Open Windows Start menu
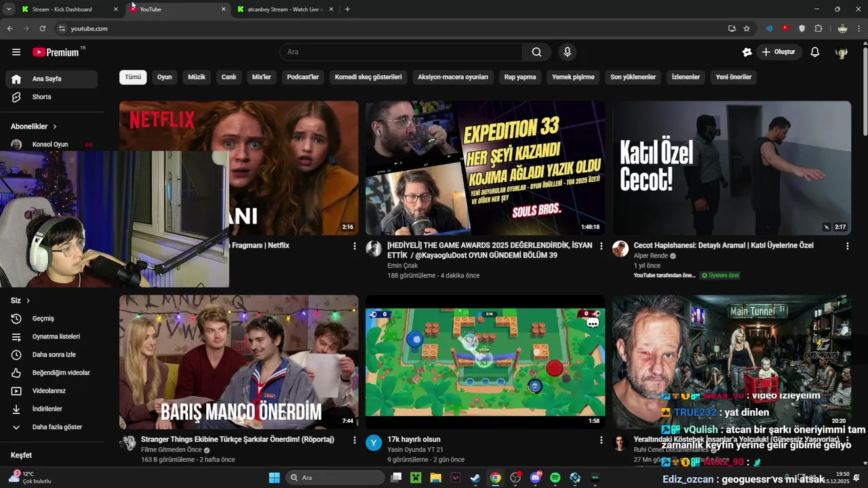Image resolution: width=868 pixels, height=488 pixels. click(274, 478)
